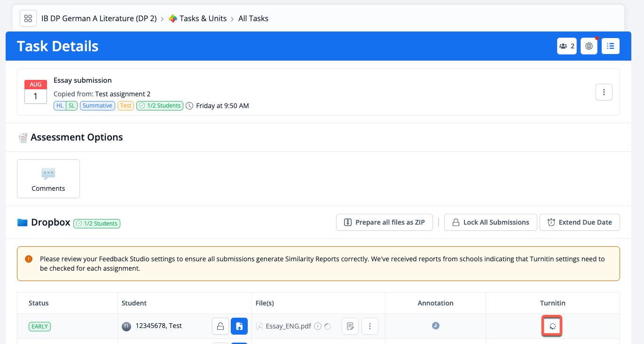Click the Turnitin loading spinner icon
The image size is (644, 344).
(552, 326)
